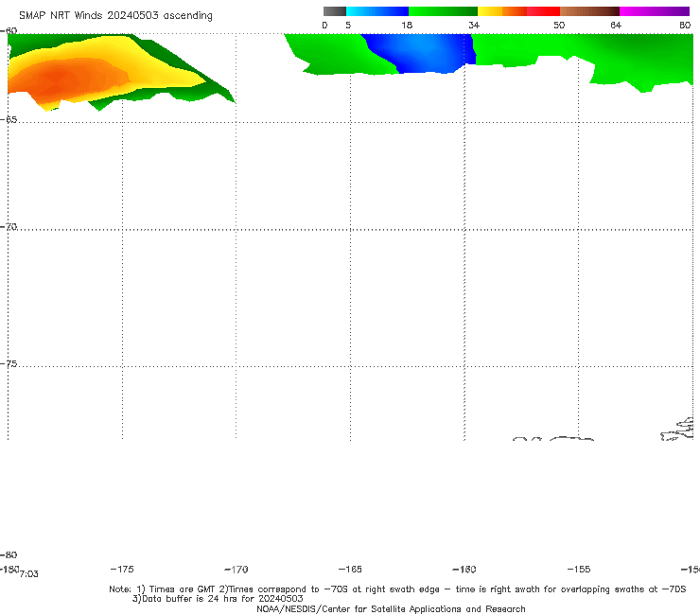Click the longitude label '-175'
This screenshot has height=615, width=700.
click(122, 570)
